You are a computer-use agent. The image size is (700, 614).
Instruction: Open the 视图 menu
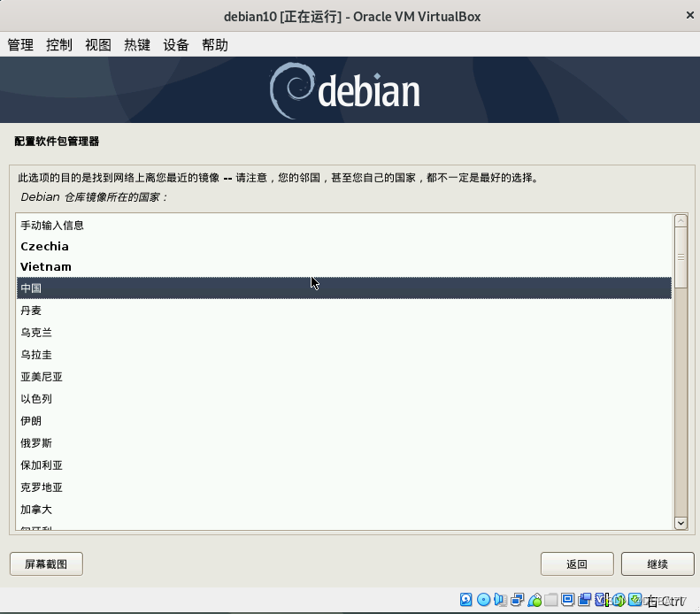point(97,44)
